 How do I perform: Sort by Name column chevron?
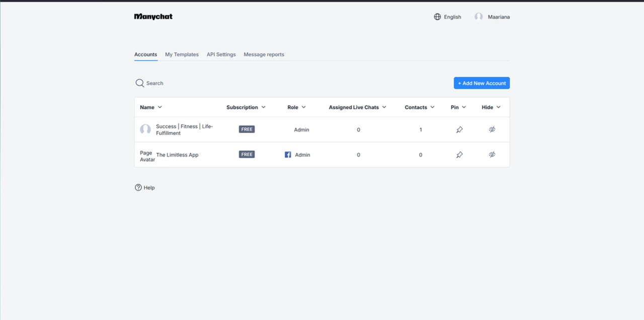coord(160,107)
